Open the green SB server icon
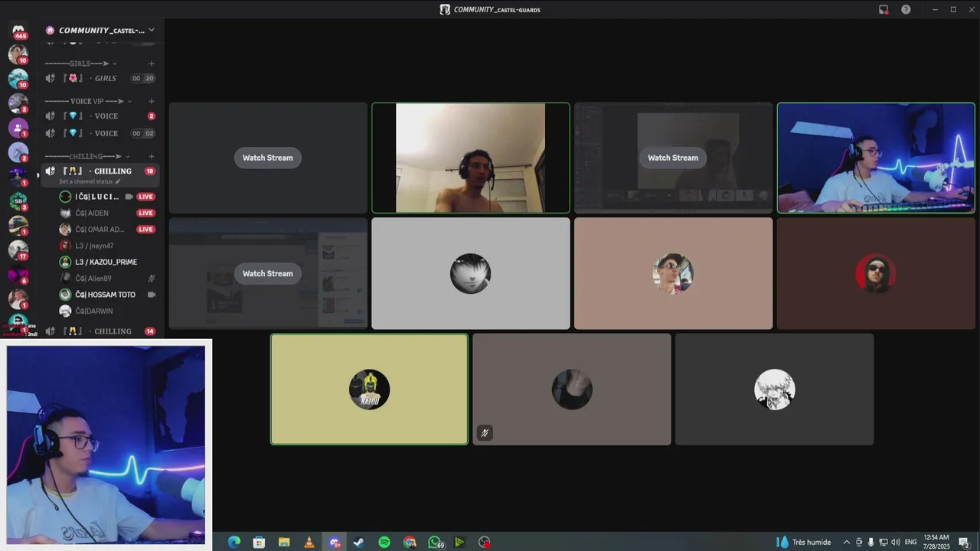 click(x=18, y=201)
